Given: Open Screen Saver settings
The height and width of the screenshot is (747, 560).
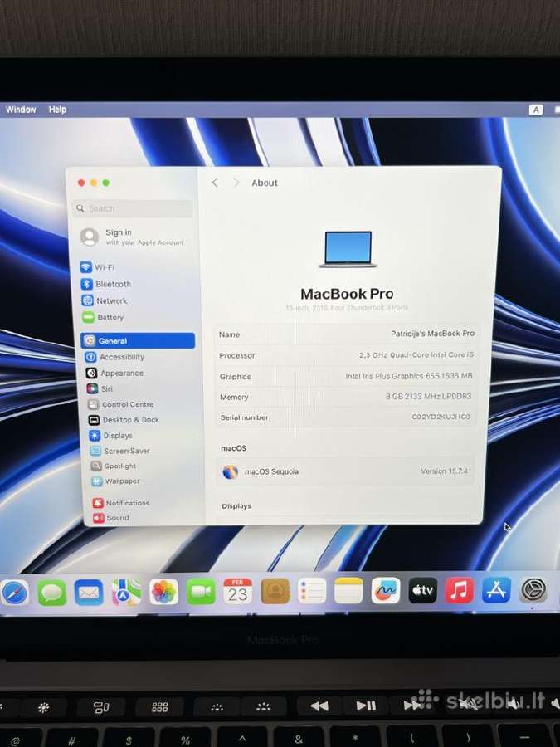Looking at the screenshot, I should (120, 451).
